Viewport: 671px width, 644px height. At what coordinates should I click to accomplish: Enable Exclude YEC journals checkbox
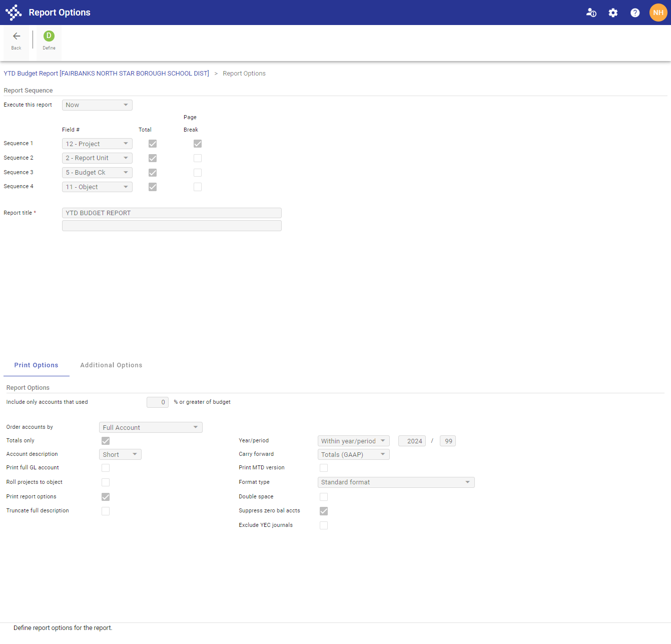point(324,525)
